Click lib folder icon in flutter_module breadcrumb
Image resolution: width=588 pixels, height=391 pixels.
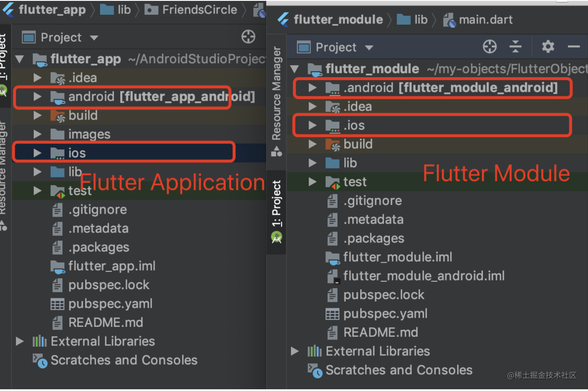404,20
